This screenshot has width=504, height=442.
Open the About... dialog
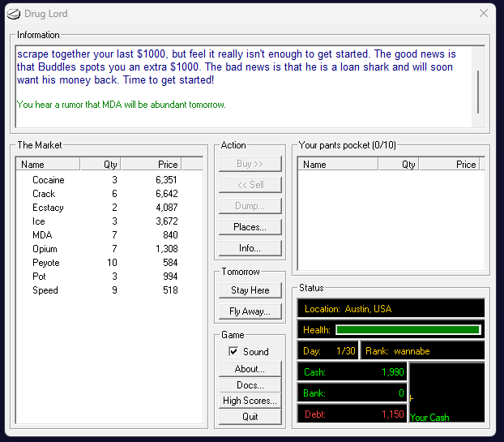pyautogui.click(x=250, y=369)
